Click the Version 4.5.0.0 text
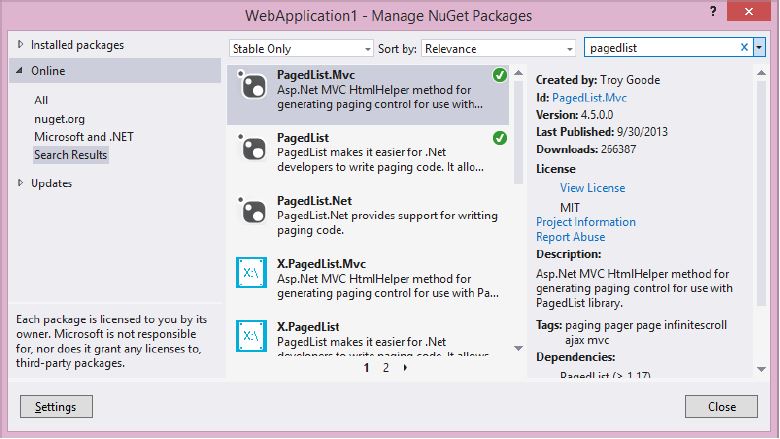The height and width of the screenshot is (439, 780). 574,115
